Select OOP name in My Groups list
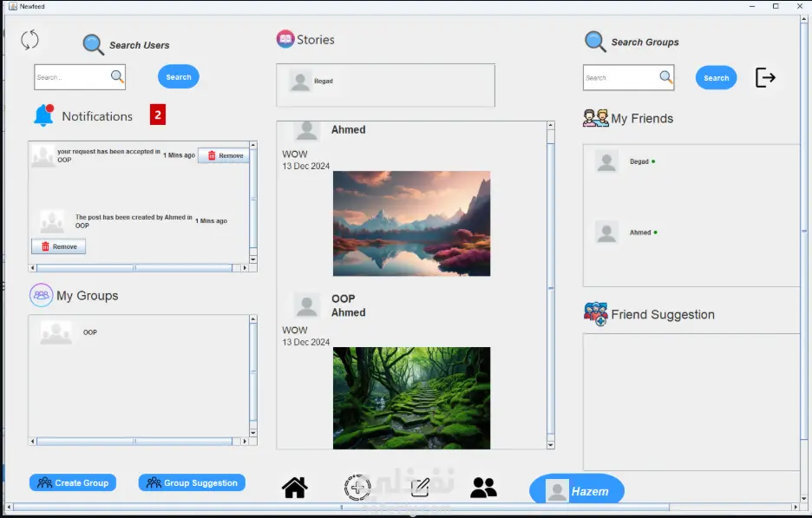The width and height of the screenshot is (812, 518). pos(90,332)
